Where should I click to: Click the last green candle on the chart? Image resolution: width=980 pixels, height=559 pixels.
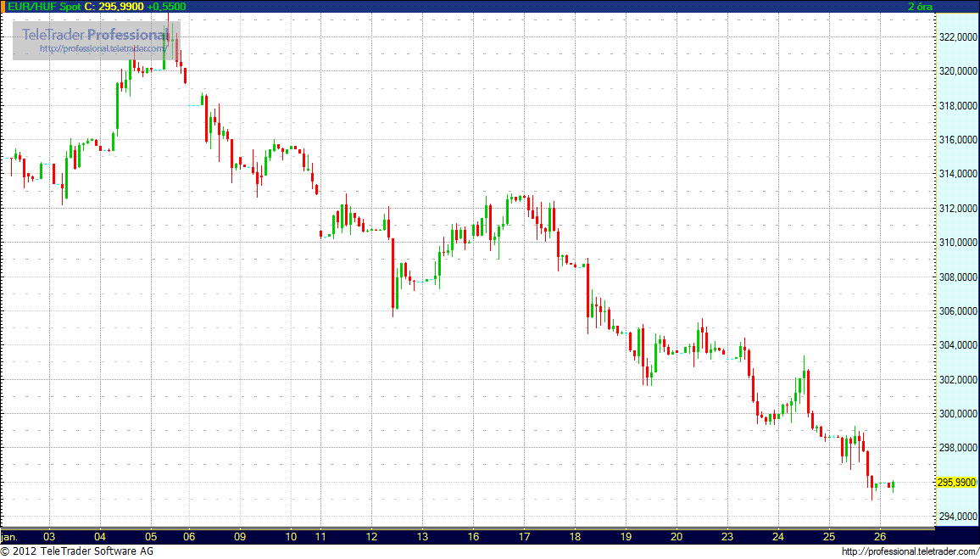point(893,484)
